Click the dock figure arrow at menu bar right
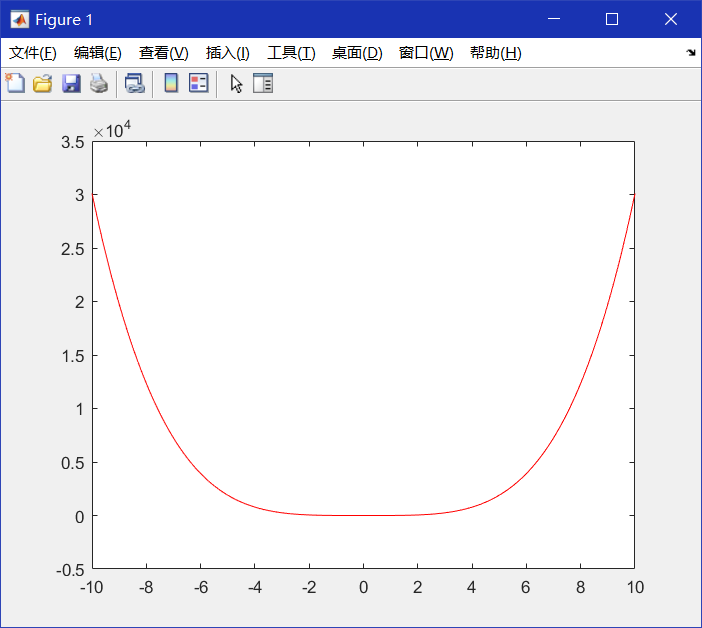Viewport: 702px width, 628px height. point(691,53)
